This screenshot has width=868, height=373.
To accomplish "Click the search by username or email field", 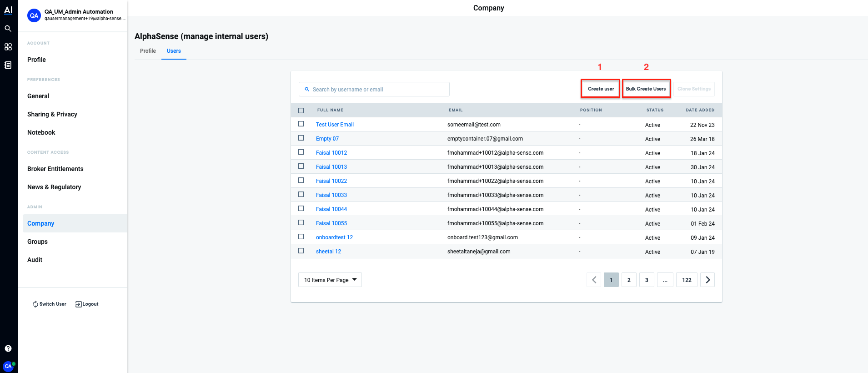I will (374, 89).
